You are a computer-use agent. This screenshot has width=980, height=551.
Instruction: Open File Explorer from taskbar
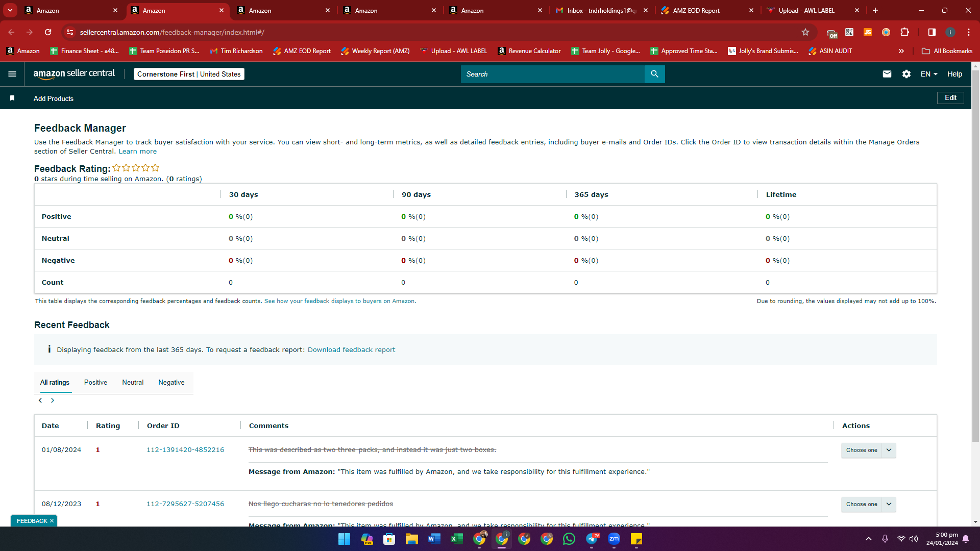click(412, 539)
